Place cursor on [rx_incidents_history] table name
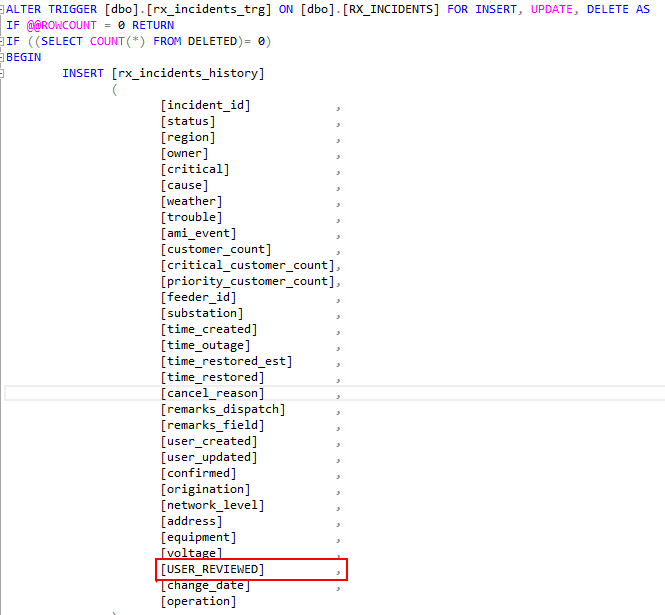 coord(189,73)
